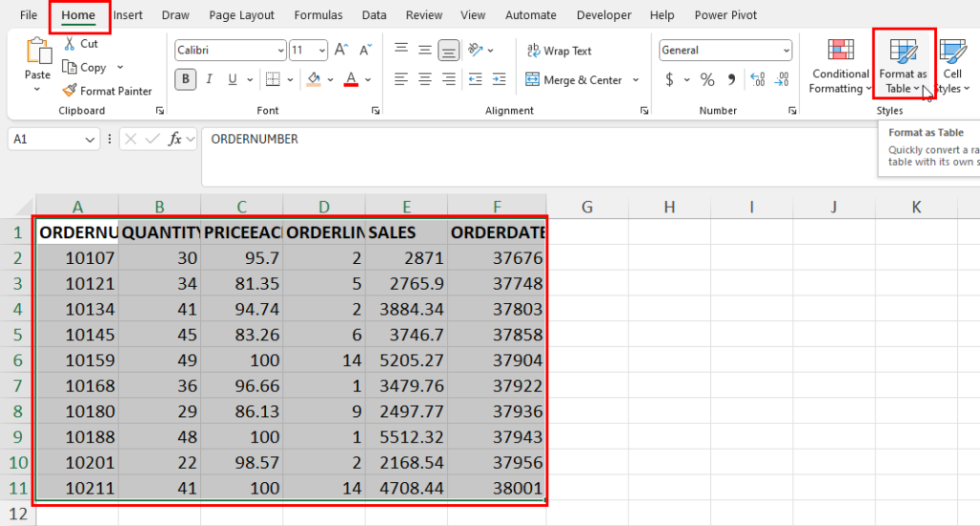Viewport: 980px width, 526px height.
Task: Increase decimal places
Action: 758,79
